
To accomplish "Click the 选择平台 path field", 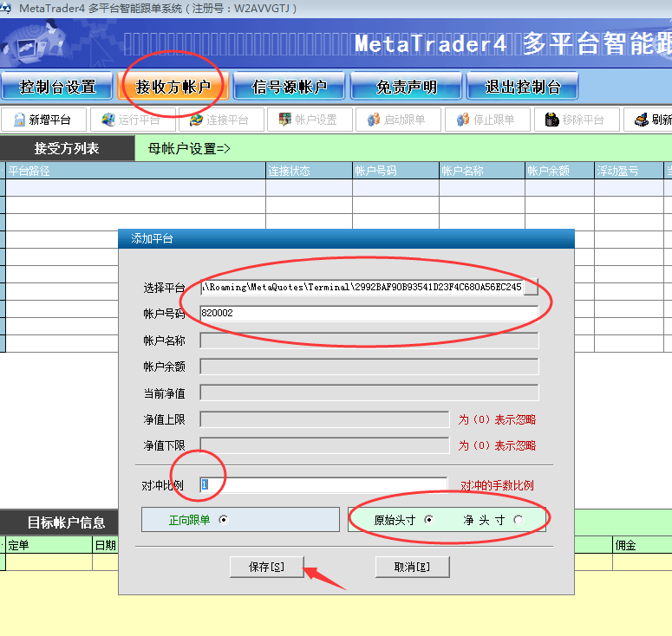I will click(362, 287).
